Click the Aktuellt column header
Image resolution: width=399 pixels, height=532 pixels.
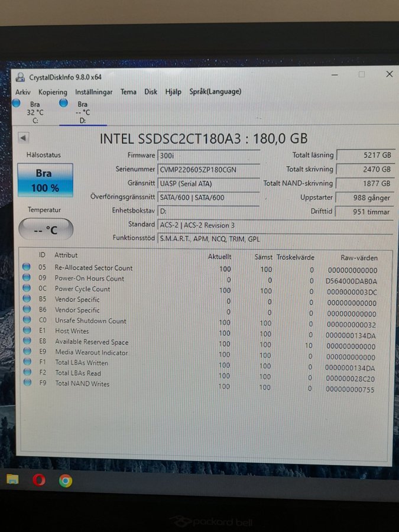219,257
